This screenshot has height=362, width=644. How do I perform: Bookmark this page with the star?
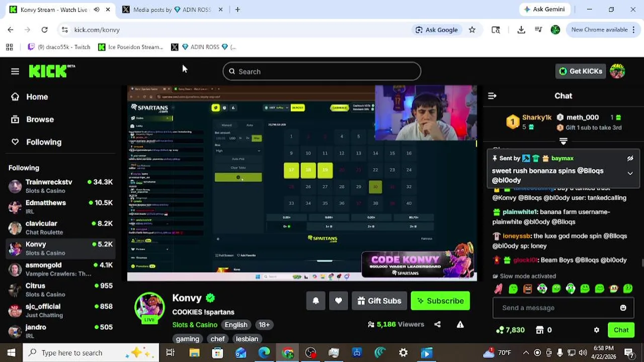pyautogui.click(x=472, y=30)
